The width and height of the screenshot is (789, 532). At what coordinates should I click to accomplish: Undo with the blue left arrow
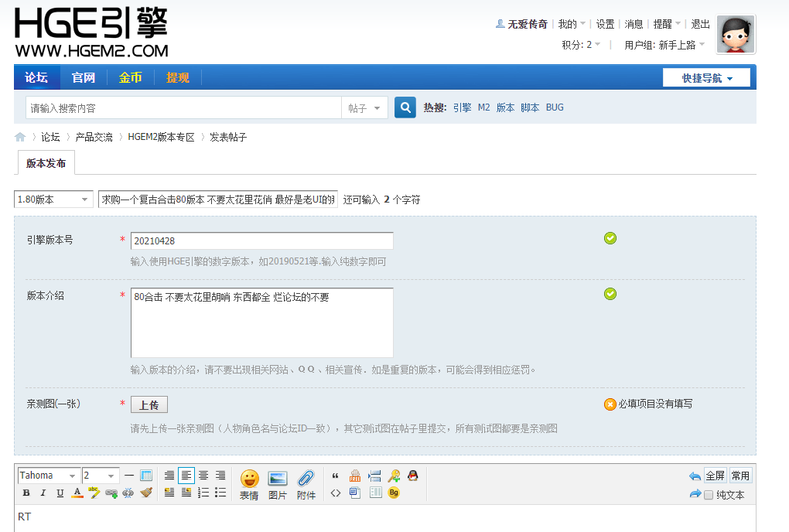pyautogui.click(x=695, y=476)
